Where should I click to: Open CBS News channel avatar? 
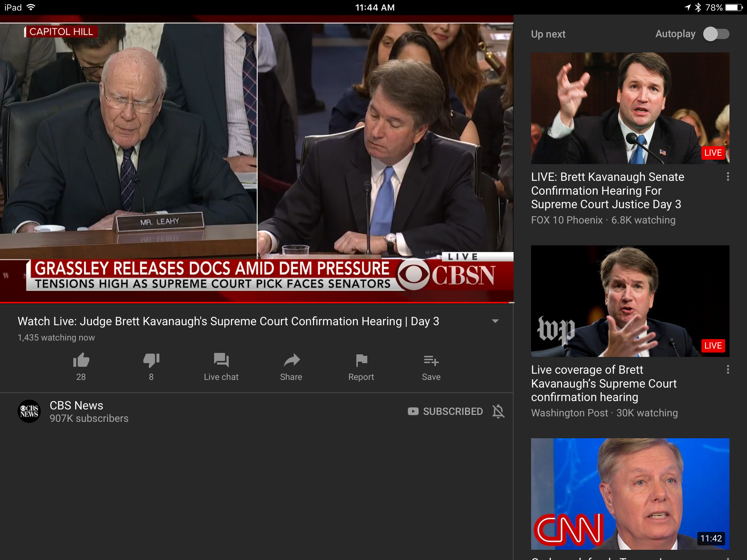pos(29,411)
